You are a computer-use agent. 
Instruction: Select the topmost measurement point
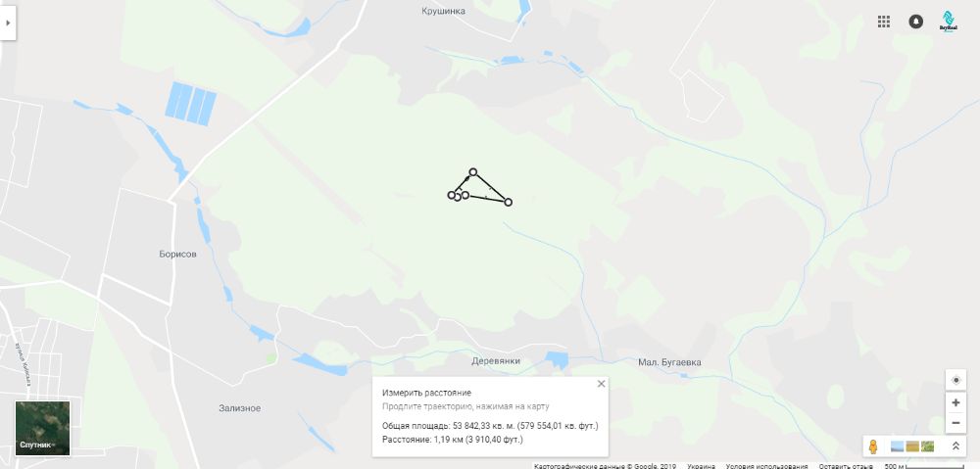473,171
